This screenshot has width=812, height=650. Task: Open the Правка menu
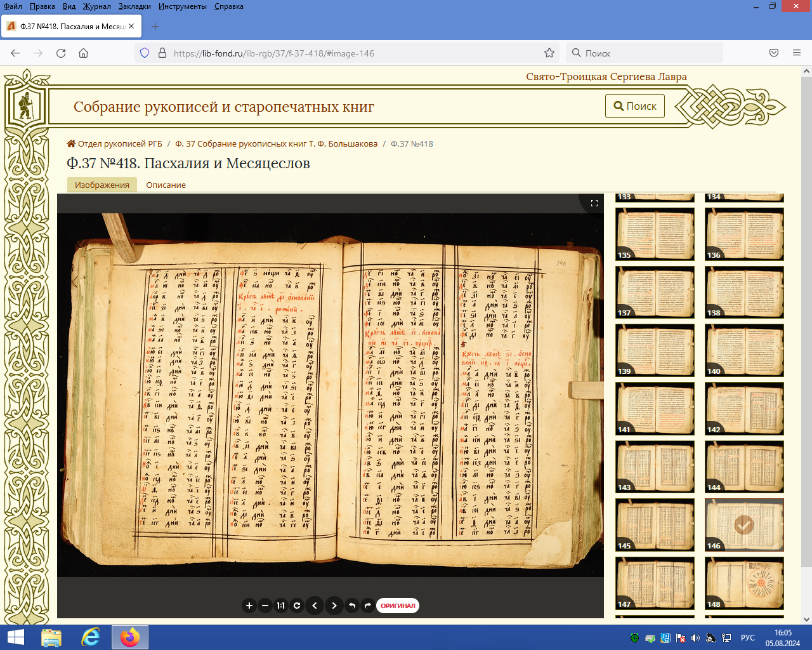pyautogui.click(x=42, y=6)
